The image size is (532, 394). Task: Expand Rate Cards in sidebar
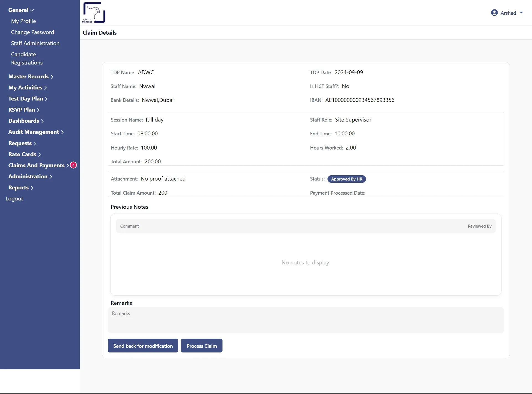tap(24, 154)
